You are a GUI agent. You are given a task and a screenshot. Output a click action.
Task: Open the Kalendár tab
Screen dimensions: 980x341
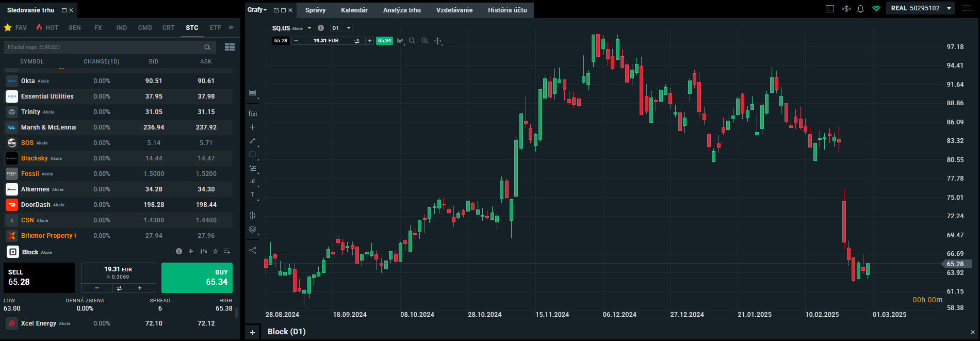[x=354, y=10]
